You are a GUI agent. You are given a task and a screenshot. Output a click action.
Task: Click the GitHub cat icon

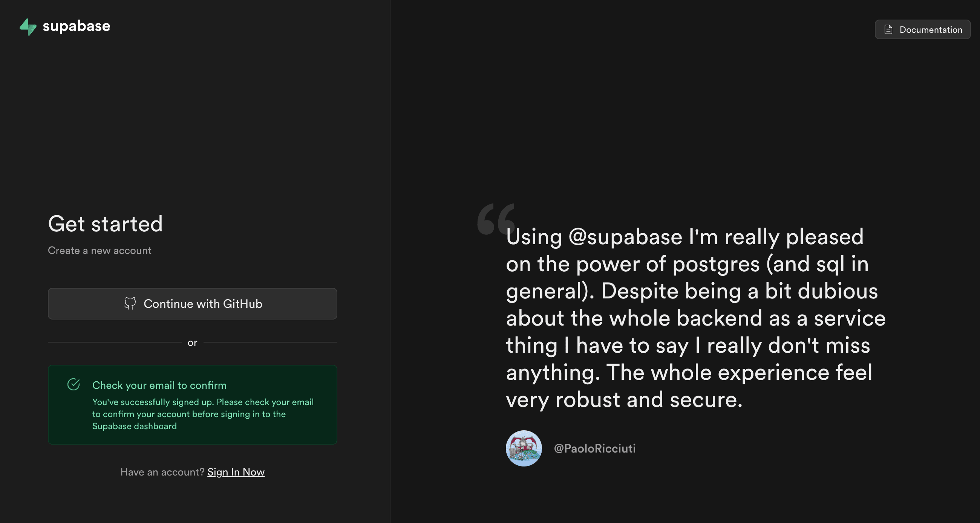(x=130, y=304)
